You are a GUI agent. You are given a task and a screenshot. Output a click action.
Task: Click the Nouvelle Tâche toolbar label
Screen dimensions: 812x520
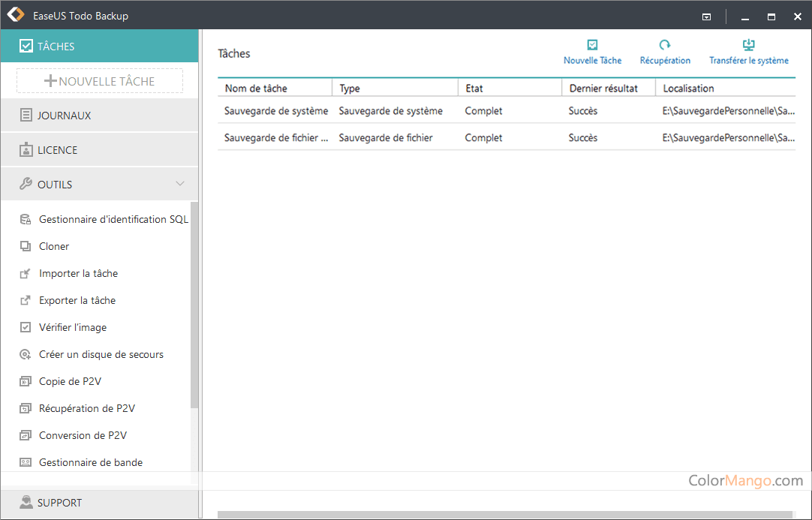pos(592,61)
